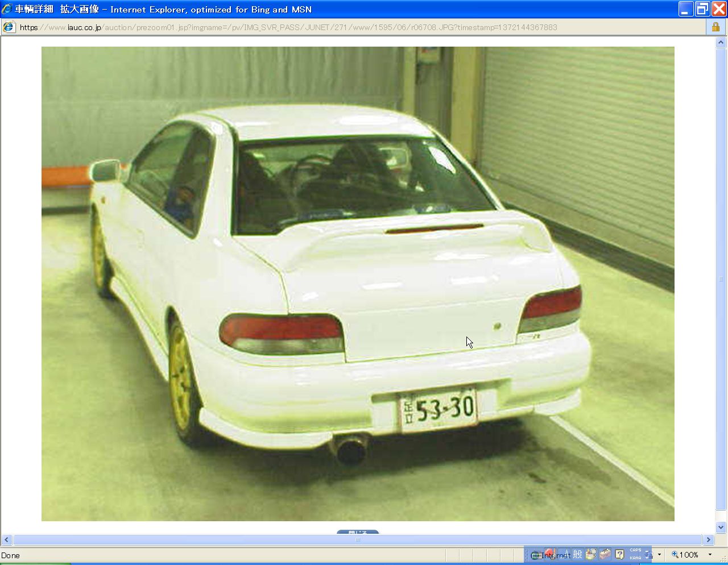
Task: Click the security padlock icon
Action: point(715,27)
